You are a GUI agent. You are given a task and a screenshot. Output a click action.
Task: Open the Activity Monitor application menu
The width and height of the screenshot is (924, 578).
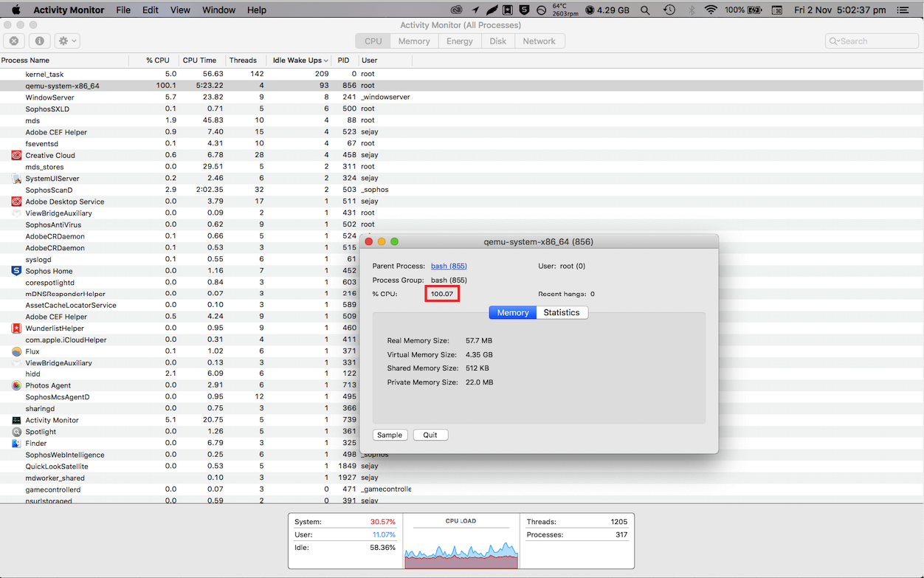click(x=69, y=10)
